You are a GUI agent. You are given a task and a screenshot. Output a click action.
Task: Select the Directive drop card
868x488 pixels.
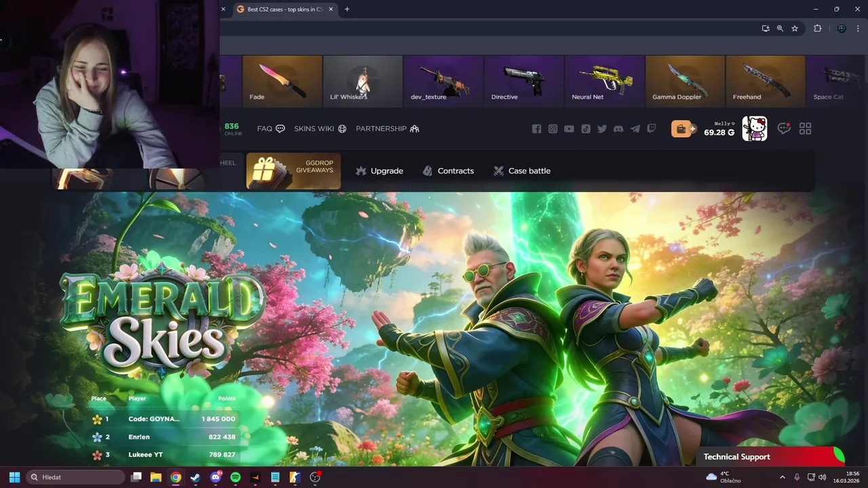(x=524, y=81)
